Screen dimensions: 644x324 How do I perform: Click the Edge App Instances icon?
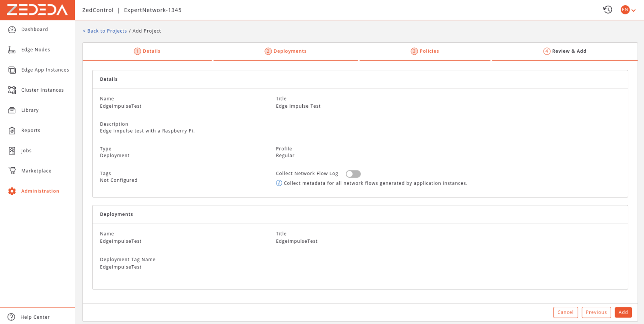[12, 70]
